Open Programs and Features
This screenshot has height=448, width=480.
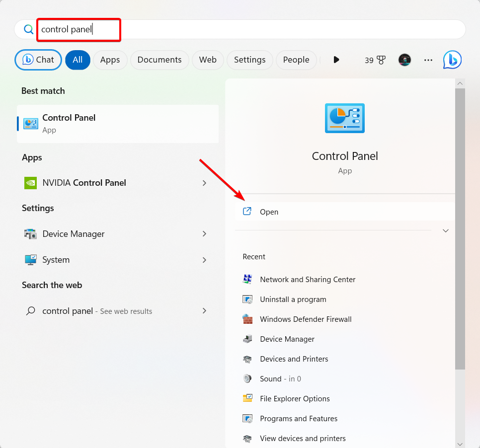pyautogui.click(x=299, y=419)
